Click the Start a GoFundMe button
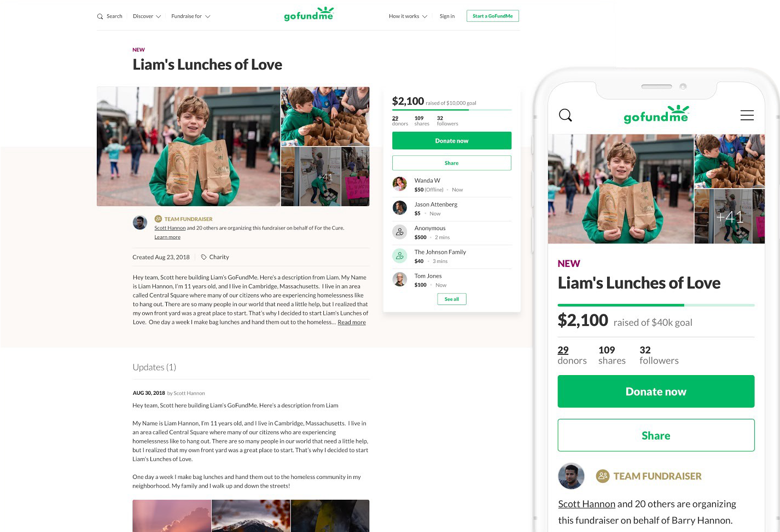Screen dimensions: 780x532 [x=493, y=16]
